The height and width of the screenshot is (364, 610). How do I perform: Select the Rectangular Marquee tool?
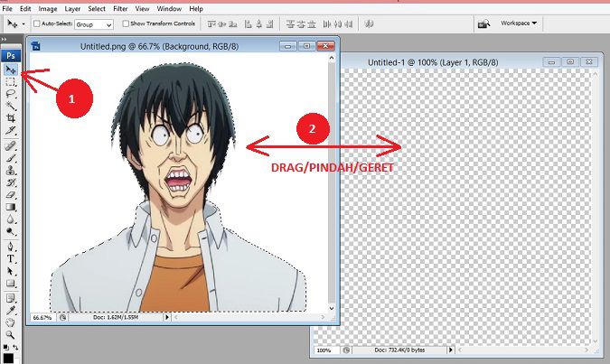[x=11, y=81]
